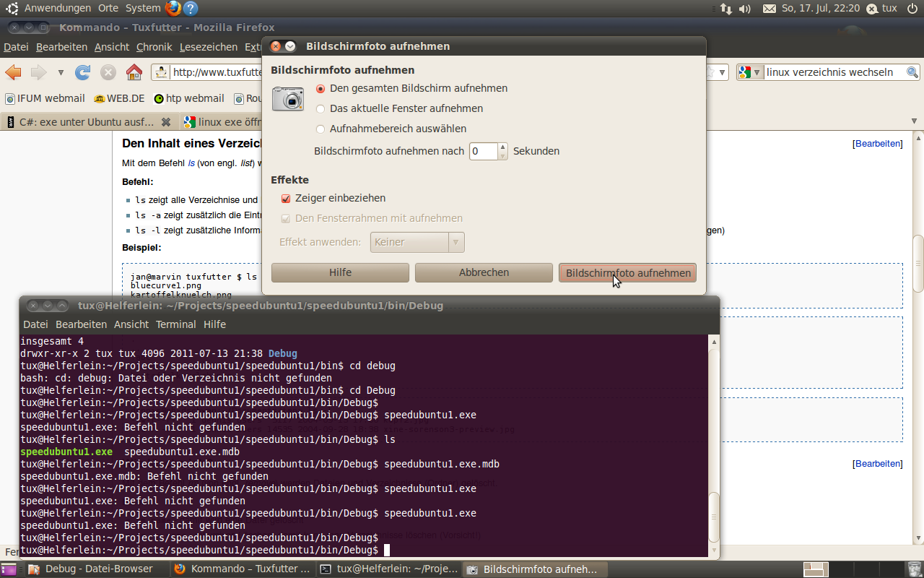Click the bookmark star in the URL bar

coord(711,72)
